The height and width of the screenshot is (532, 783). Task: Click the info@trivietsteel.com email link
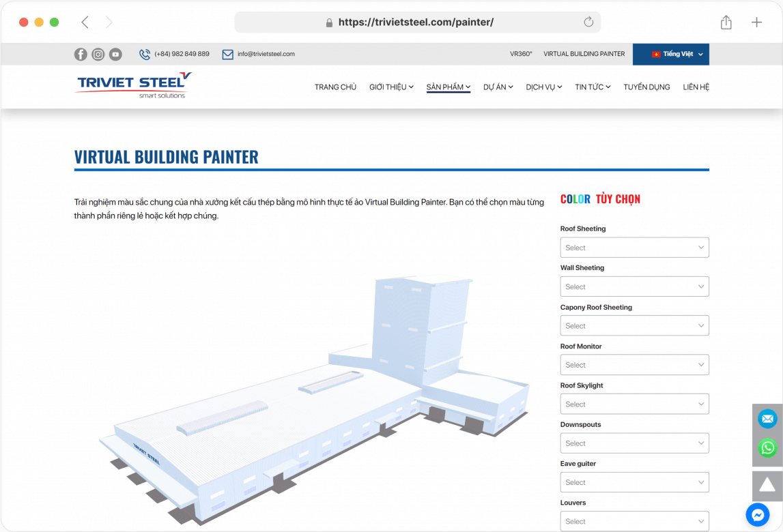266,54
